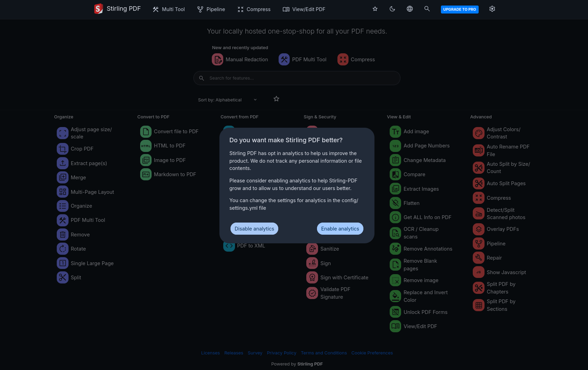
Task: Open Overlay PDFs icon
Action: point(479,229)
